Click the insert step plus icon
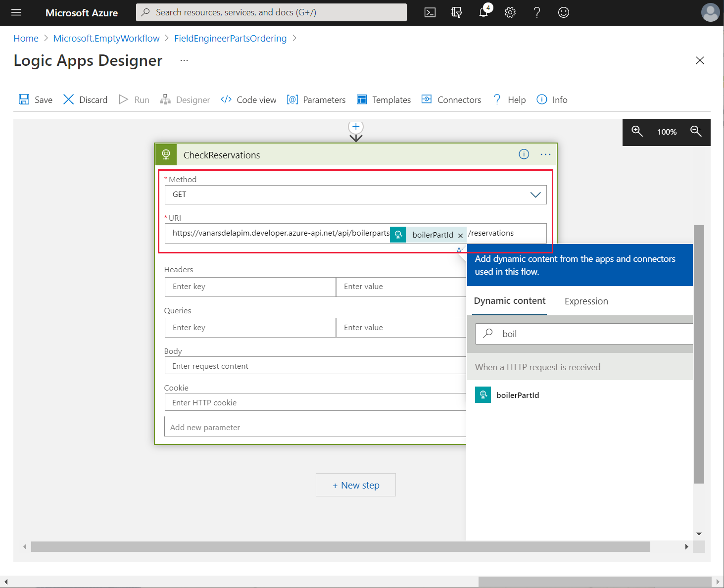The height and width of the screenshot is (588, 724). (x=356, y=127)
